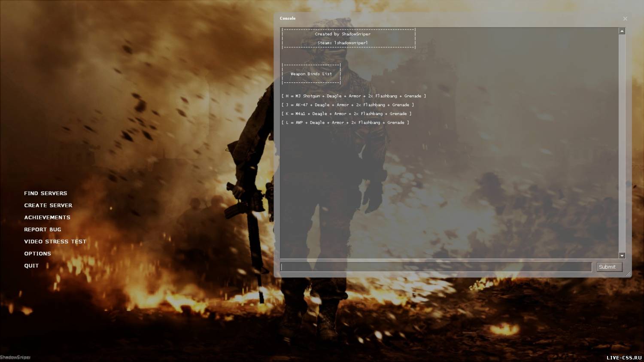Click the Steam username line
Screen dimensions: 644x362
[343, 43]
